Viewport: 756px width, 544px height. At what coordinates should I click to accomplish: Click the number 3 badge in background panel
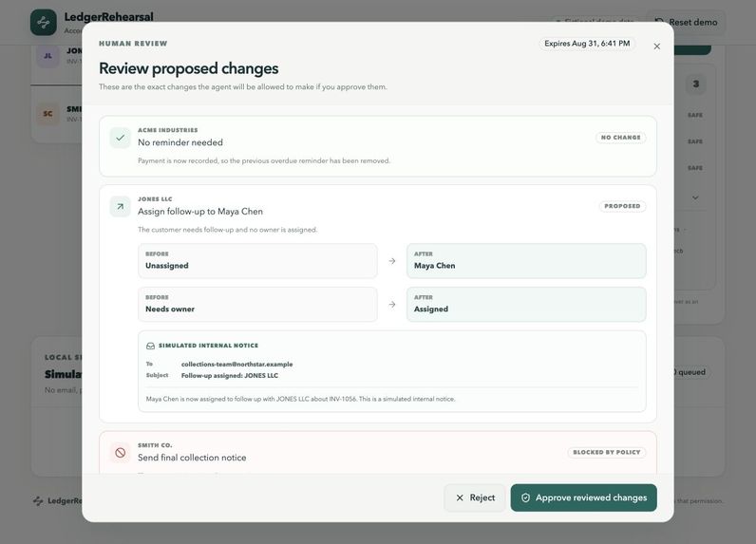click(x=696, y=84)
